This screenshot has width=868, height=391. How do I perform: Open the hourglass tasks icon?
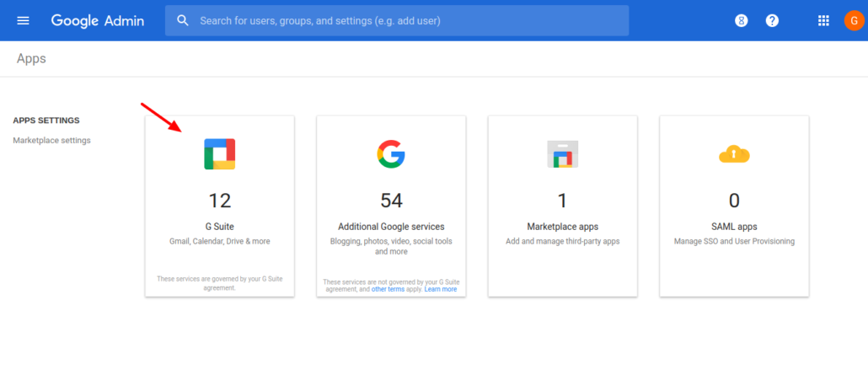(x=742, y=20)
